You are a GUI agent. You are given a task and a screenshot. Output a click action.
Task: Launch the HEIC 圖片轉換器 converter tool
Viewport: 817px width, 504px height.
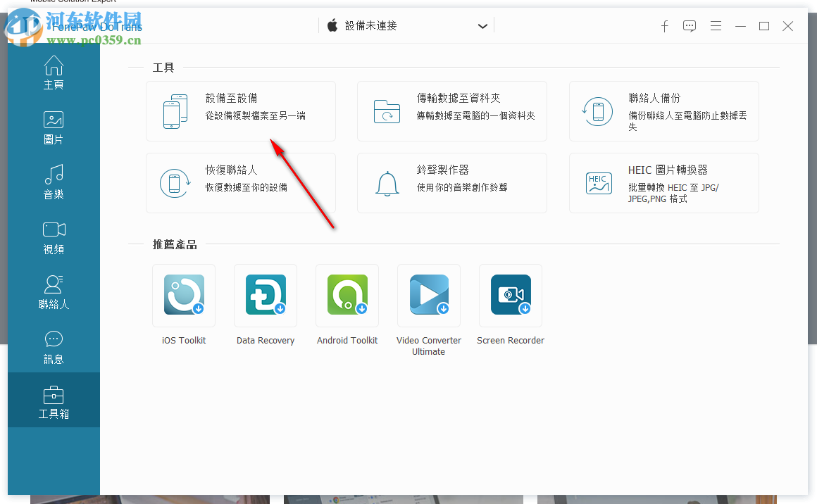(x=663, y=183)
